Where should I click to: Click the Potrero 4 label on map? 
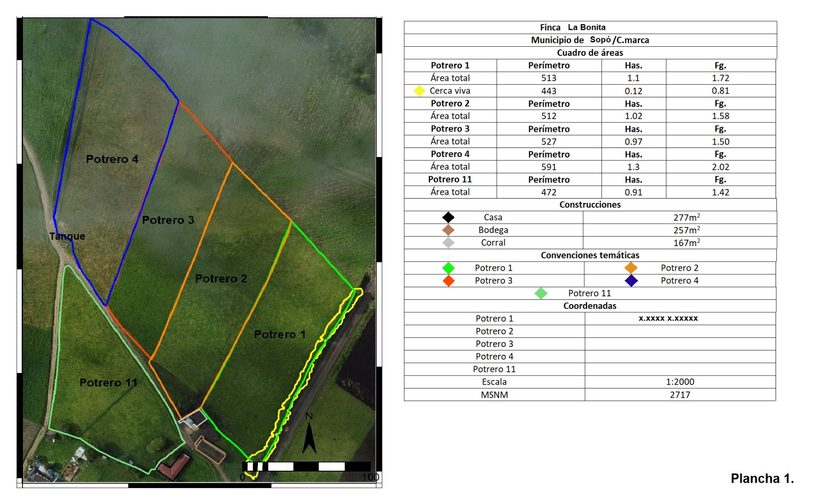click(x=112, y=159)
